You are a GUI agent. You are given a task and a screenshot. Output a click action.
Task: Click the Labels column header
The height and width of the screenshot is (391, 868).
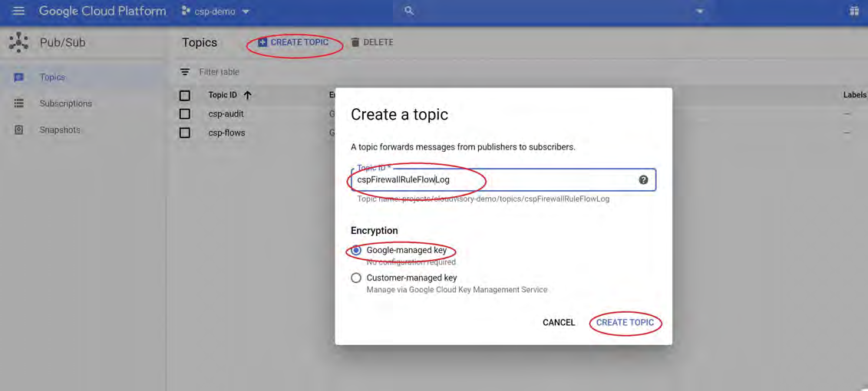click(x=855, y=95)
